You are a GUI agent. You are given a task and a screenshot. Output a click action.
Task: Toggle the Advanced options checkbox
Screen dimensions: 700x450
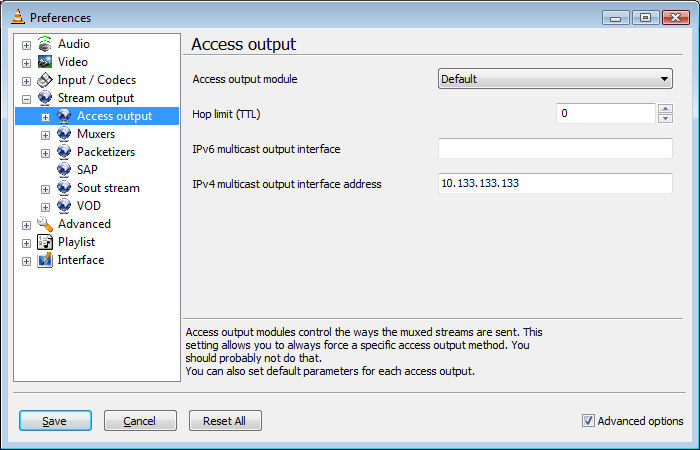tap(588, 421)
